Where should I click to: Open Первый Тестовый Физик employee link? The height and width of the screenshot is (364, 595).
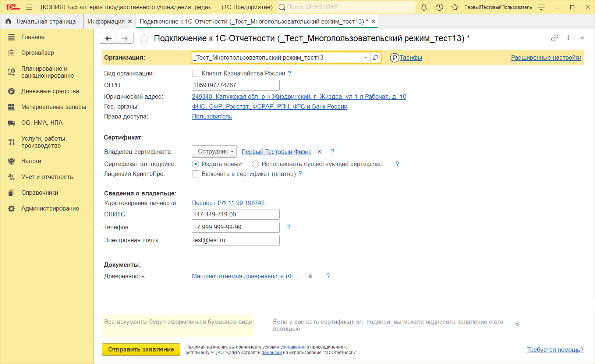276,152
